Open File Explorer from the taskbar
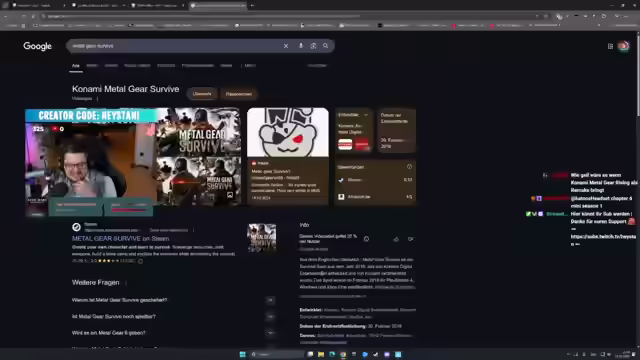 click(321, 354)
